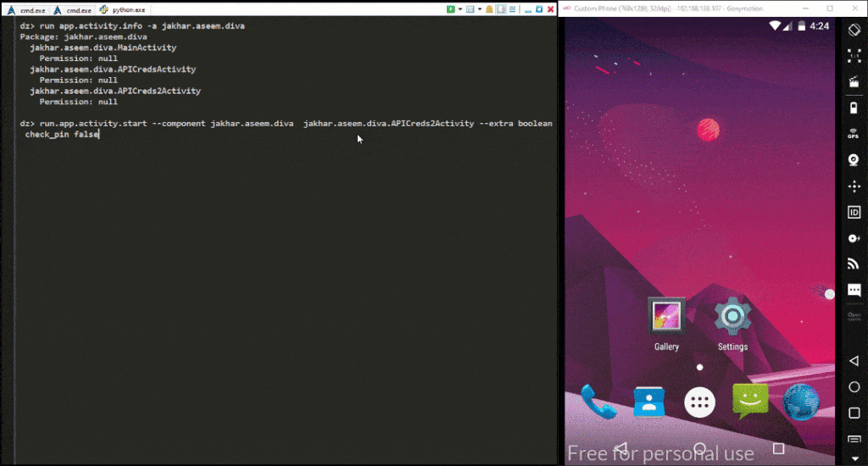Open Messaging app in Android dock
Screen dimensions: 868x466
click(x=750, y=402)
